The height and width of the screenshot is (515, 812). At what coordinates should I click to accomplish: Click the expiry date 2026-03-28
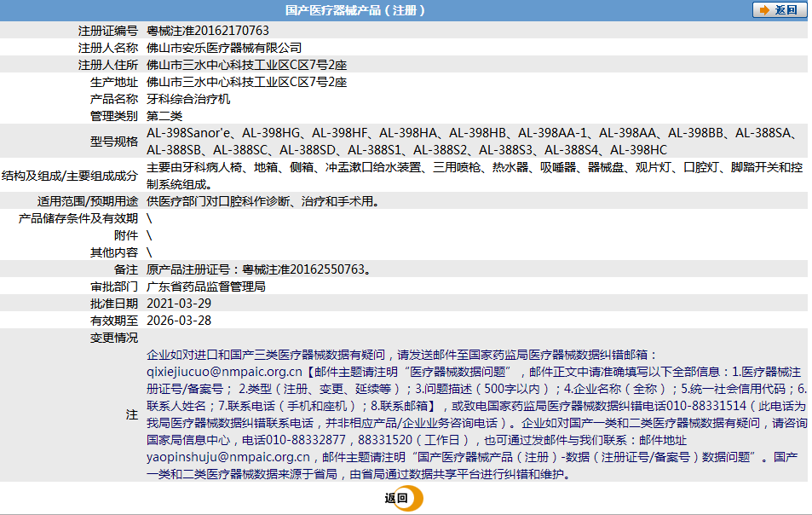179,321
